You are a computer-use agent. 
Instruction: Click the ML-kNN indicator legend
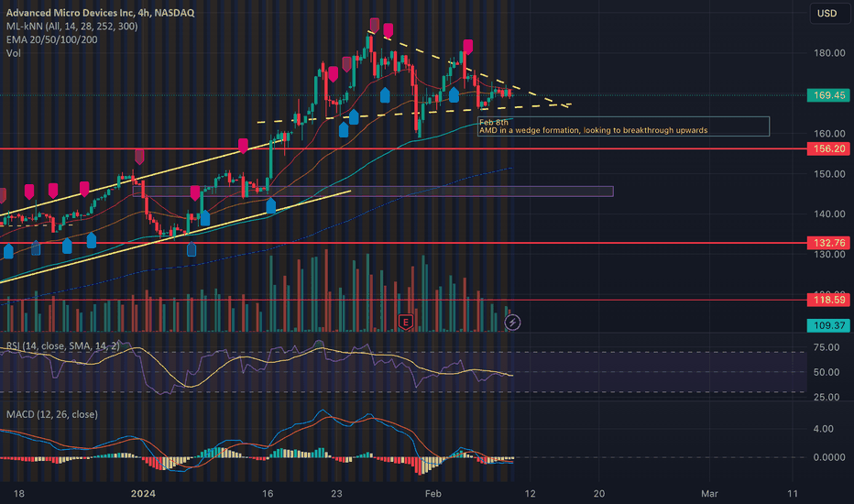click(x=71, y=27)
